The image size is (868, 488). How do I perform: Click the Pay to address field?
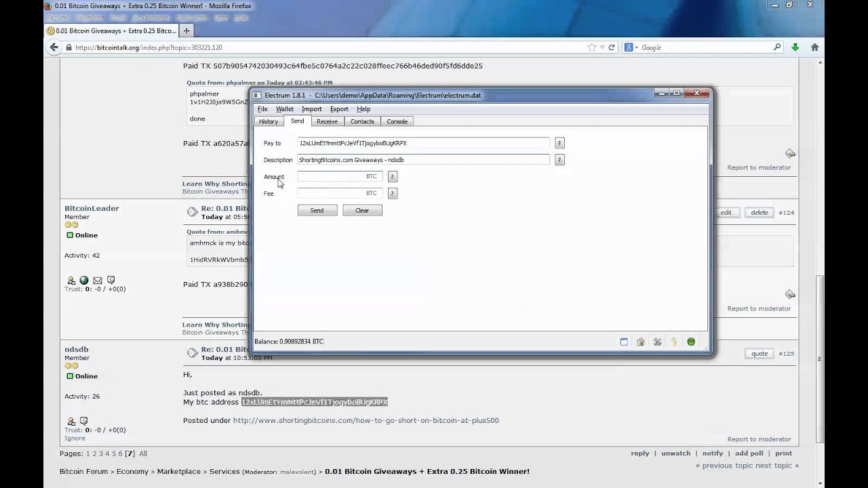point(424,143)
